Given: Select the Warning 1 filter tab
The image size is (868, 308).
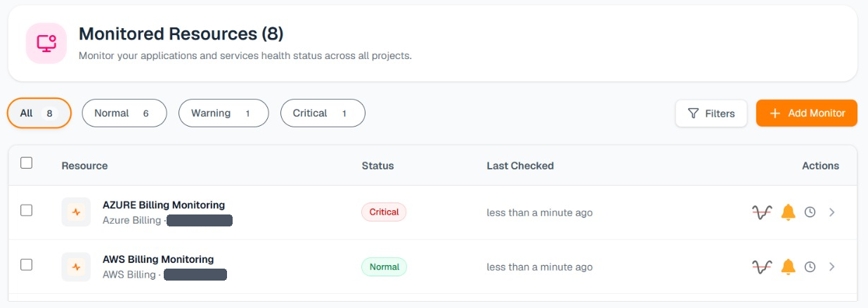Looking at the screenshot, I should tap(224, 113).
